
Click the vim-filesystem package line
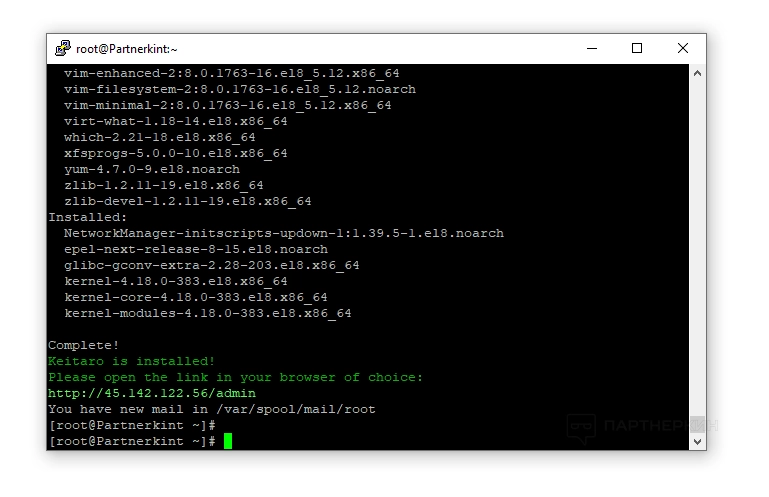[240, 89]
